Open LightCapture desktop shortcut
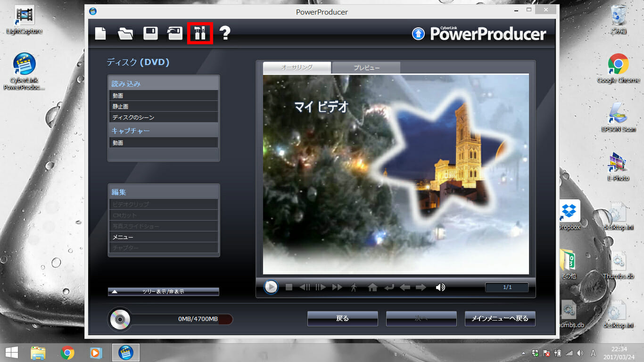 24,20
